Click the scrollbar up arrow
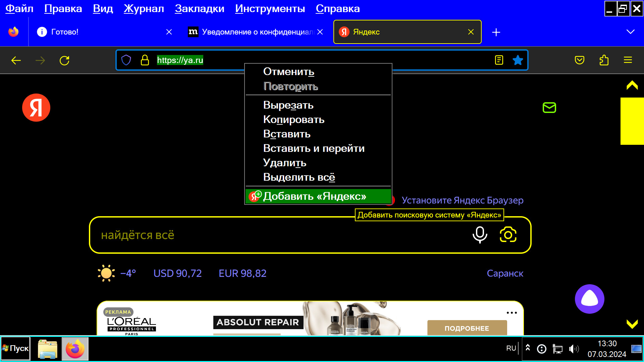 point(632,85)
